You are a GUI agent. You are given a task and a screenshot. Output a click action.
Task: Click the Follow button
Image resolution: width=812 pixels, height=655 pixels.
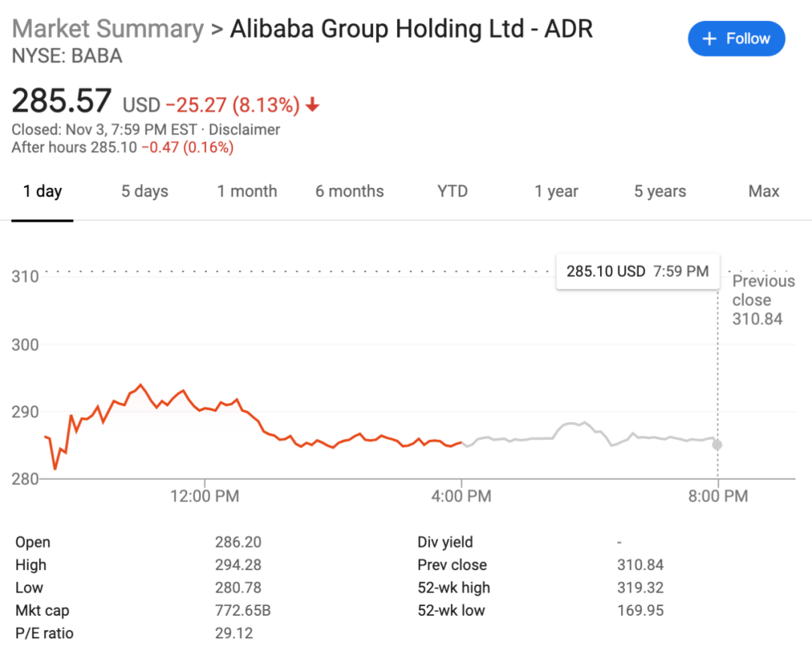tap(736, 38)
